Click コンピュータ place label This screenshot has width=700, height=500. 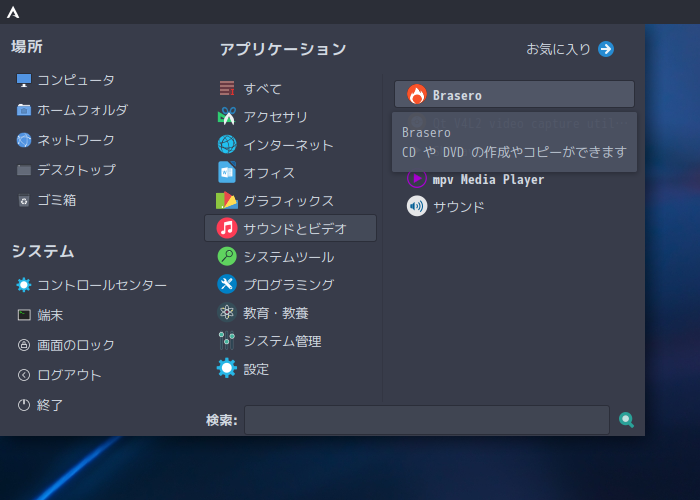pyautogui.click(x=76, y=80)
